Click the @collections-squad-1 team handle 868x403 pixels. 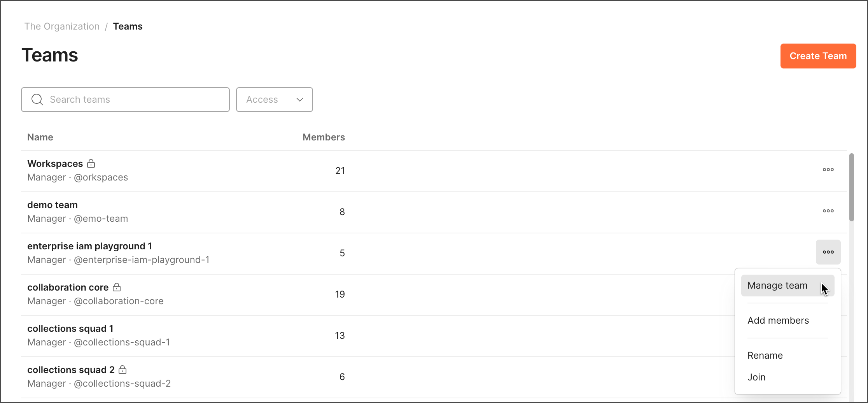point(122,342)
